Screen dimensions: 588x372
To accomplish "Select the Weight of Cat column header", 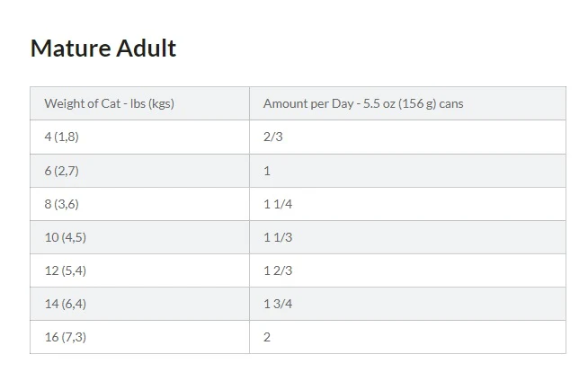I will [x=139, y=103].
